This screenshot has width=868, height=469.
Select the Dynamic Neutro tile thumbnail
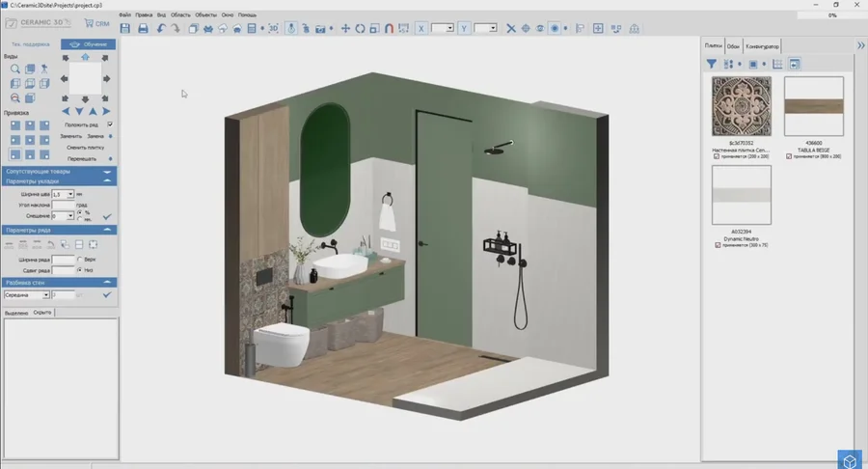coord(741,195)
